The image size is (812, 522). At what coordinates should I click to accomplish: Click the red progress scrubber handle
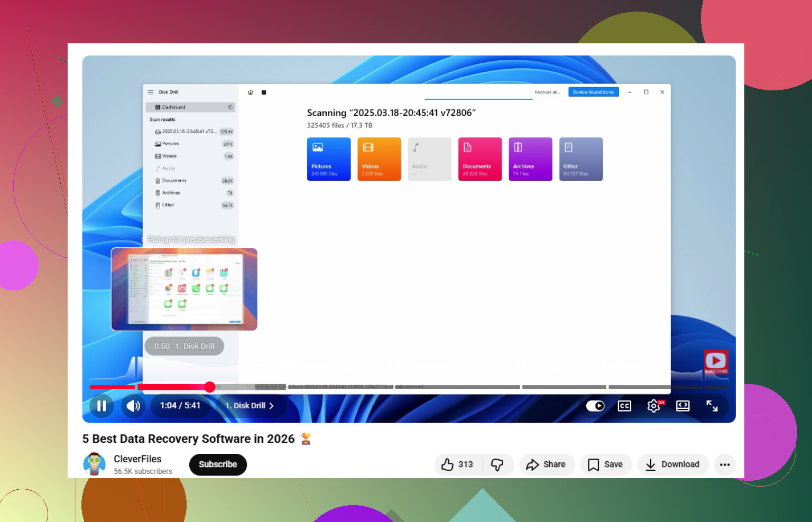coord(210,387)
